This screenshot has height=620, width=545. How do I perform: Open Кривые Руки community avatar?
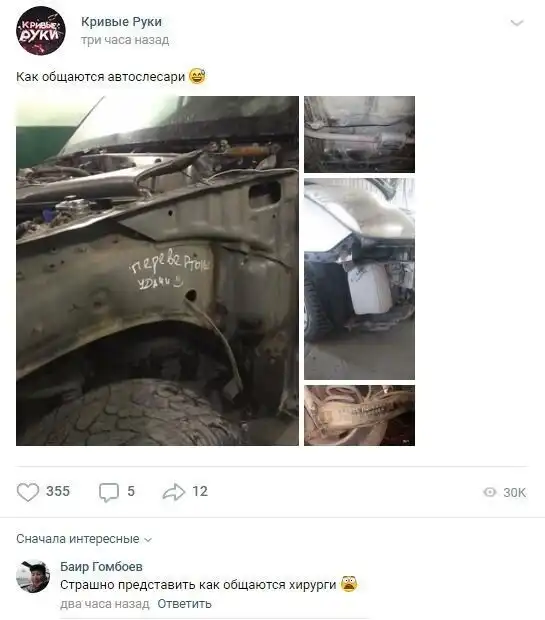[x=40, y=30]
